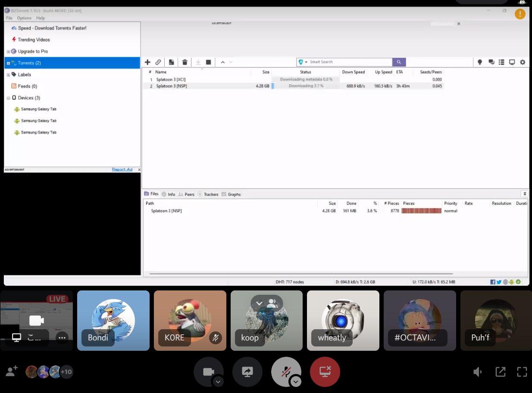Click the list view icon in toolbar

(501, 62)
